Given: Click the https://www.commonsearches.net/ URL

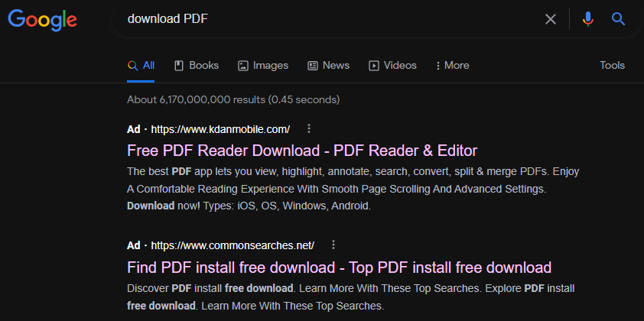Looking at the screenshot, I should click(x=233, y=245).
